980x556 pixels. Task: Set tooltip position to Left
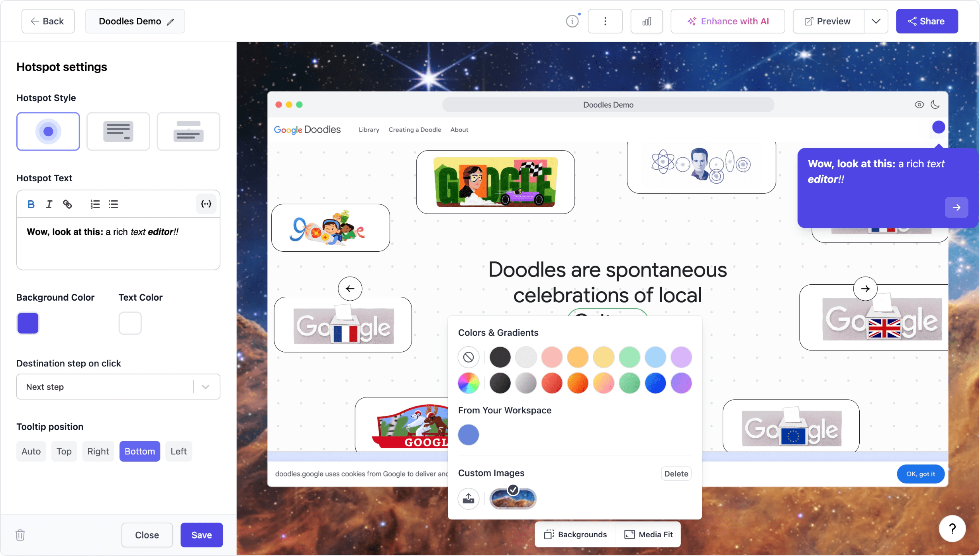[178, 451]
